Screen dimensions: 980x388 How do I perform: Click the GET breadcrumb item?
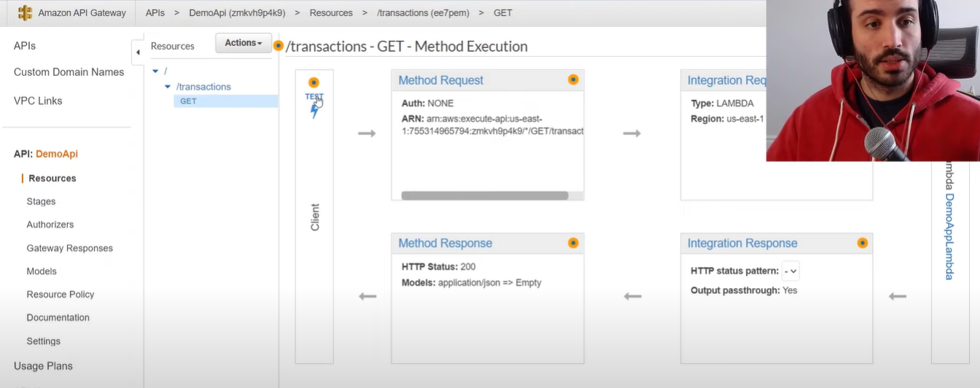[502, 13]
